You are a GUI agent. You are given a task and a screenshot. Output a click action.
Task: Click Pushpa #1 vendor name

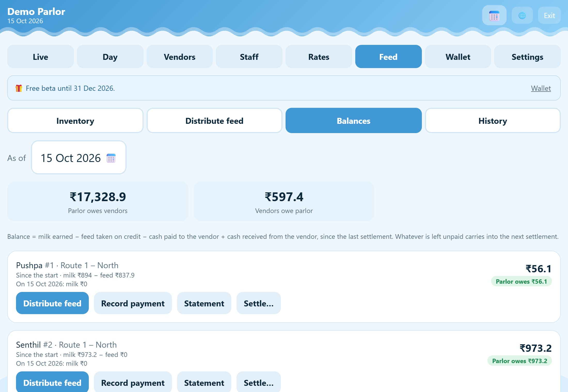pos(35,265)
